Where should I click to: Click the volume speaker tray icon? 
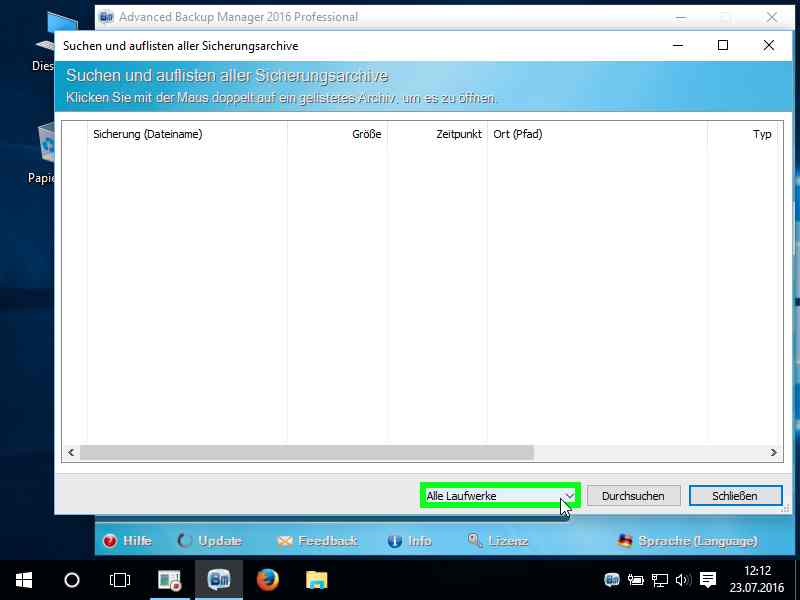[x=683, y=580]
